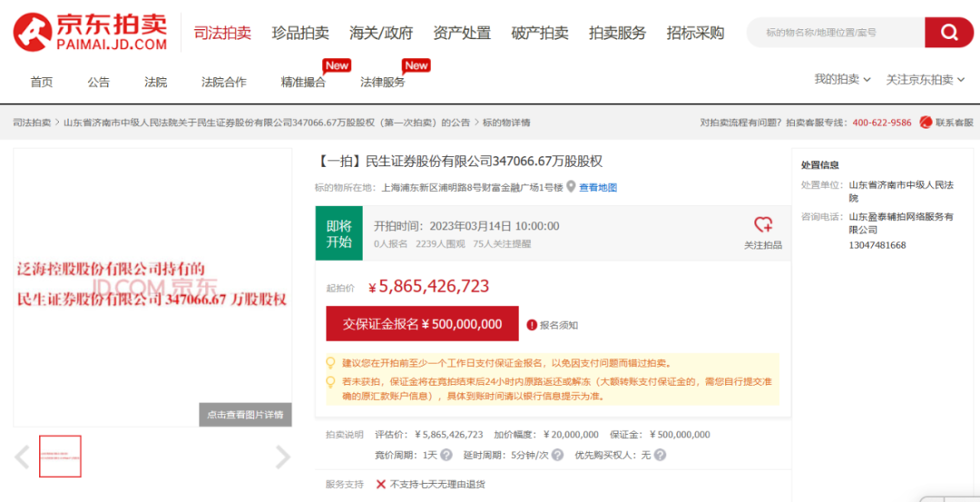980x502 pixels.
Task: Click the 即将开始 status badge
Action: click(338, 233)
